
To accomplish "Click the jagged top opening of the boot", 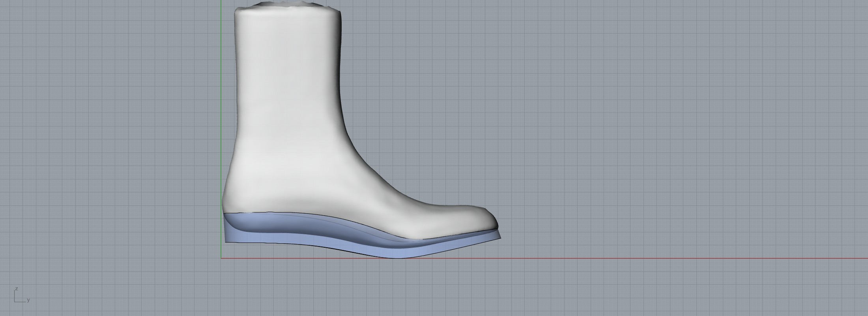I will point(288,6).
